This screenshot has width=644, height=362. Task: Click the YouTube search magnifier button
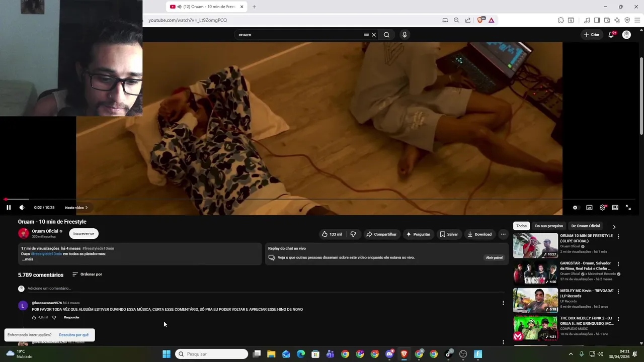386,35
